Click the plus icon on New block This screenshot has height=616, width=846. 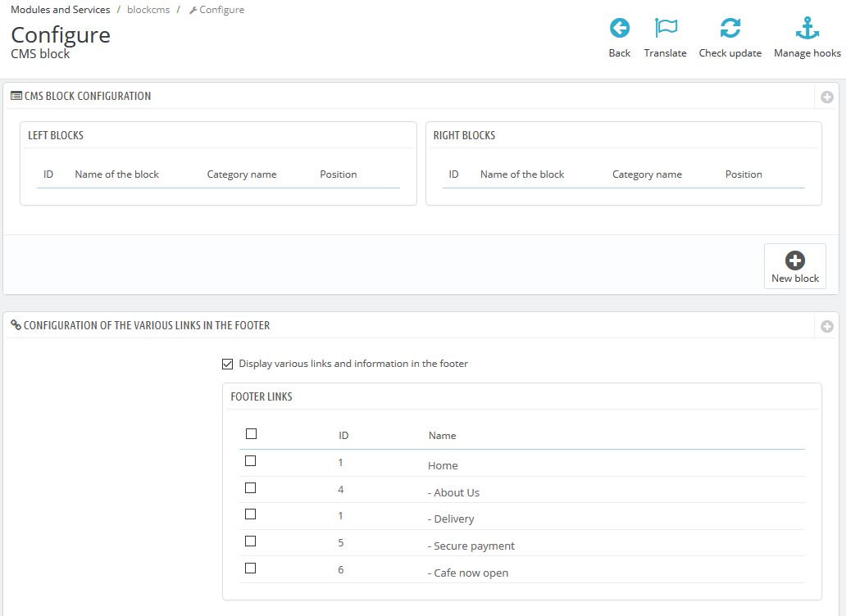pos(794,260)
